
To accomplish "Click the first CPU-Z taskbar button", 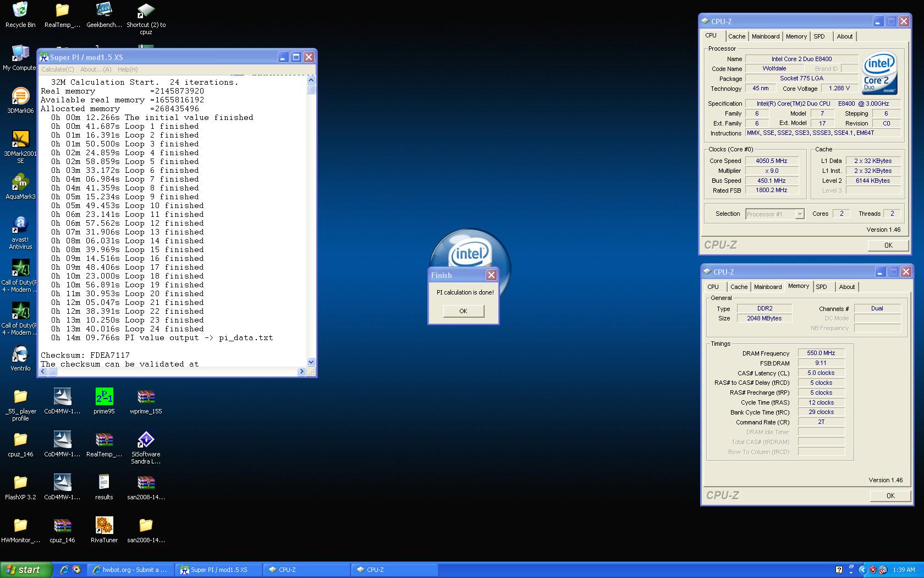I will 307,570.
